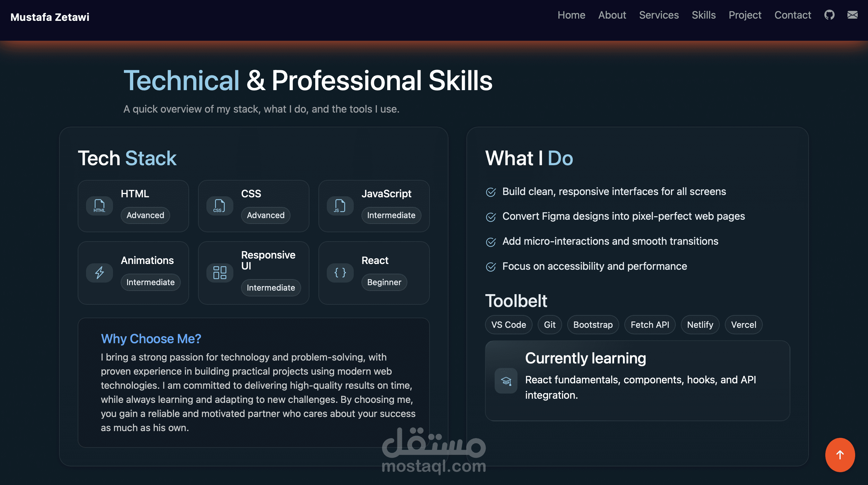Click the HTML file icon in Tech Stack
The height and width of the screenshot is (485, 868).
pyautogui.click(x=100, y=206)
